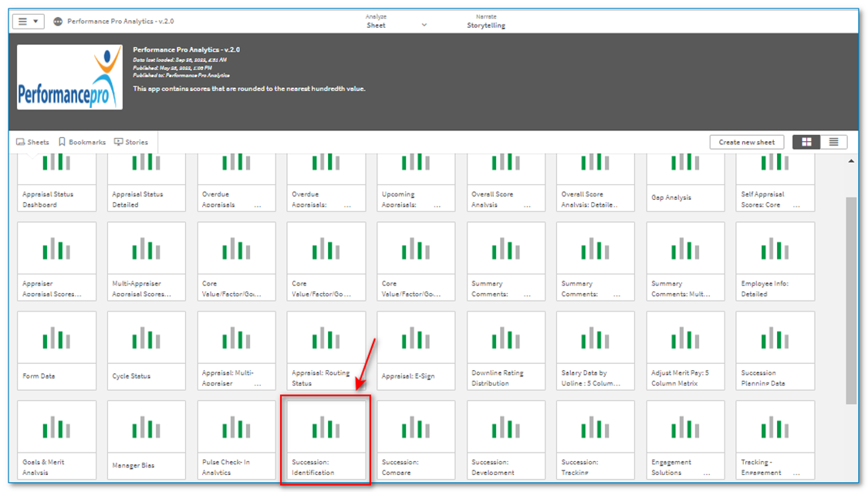The height and width of the screenshot is (492, 868).
Task: Open the Analyze Sheet dropdown chevron
Action: pos(423,25)
